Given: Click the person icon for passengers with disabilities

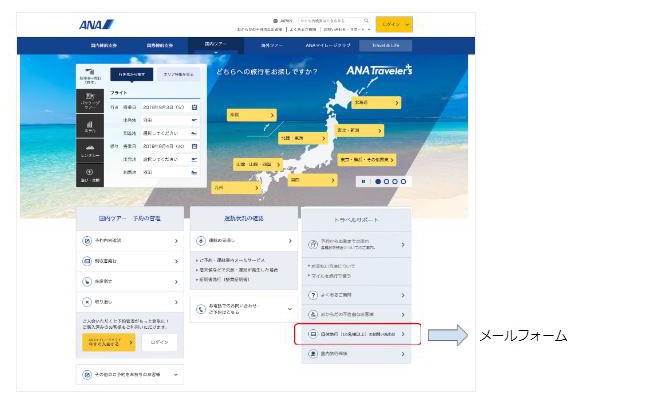Looking at the screenshot, I should click(x=313, y=315).
